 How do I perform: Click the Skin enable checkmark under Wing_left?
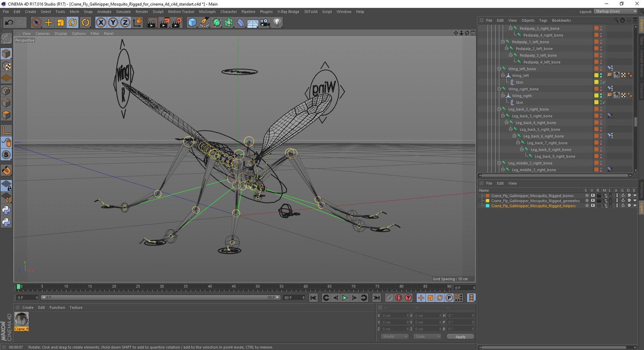(x=604, y=82)
